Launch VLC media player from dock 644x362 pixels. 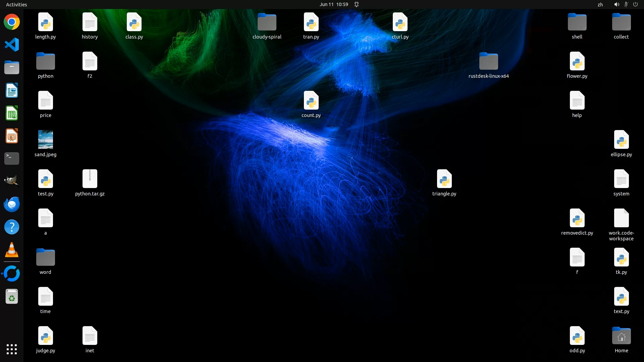click(x=12, y=250)
